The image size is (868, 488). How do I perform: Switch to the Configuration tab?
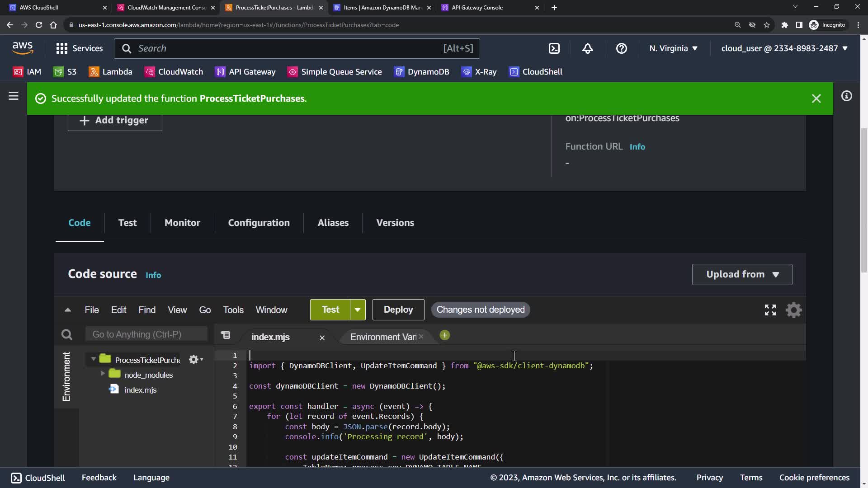coord(259,223)
